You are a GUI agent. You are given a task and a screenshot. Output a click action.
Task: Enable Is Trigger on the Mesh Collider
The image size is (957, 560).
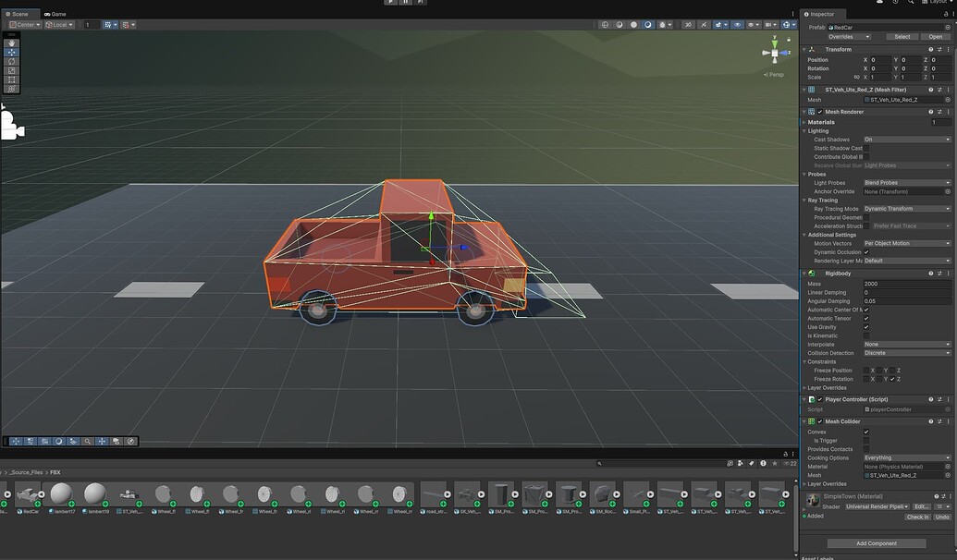pyautogui.click(x=866, y=441)
